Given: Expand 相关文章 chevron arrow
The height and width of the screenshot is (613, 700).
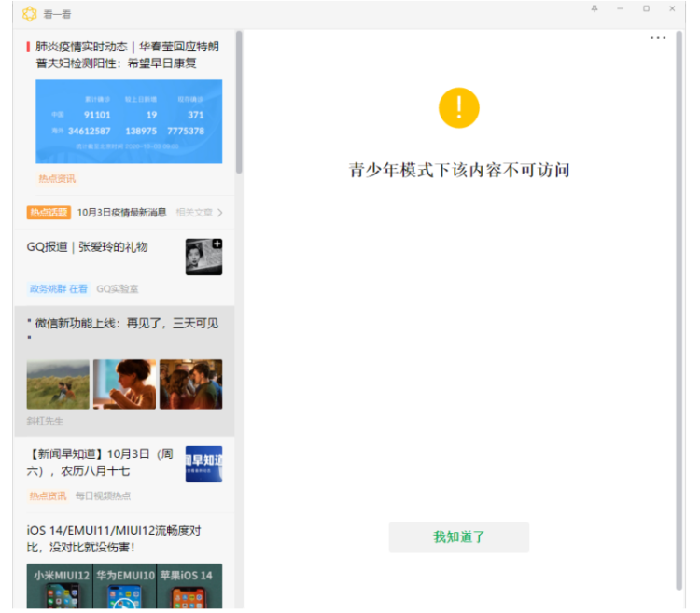Looking at the screenshot, I should click(219, 213).
